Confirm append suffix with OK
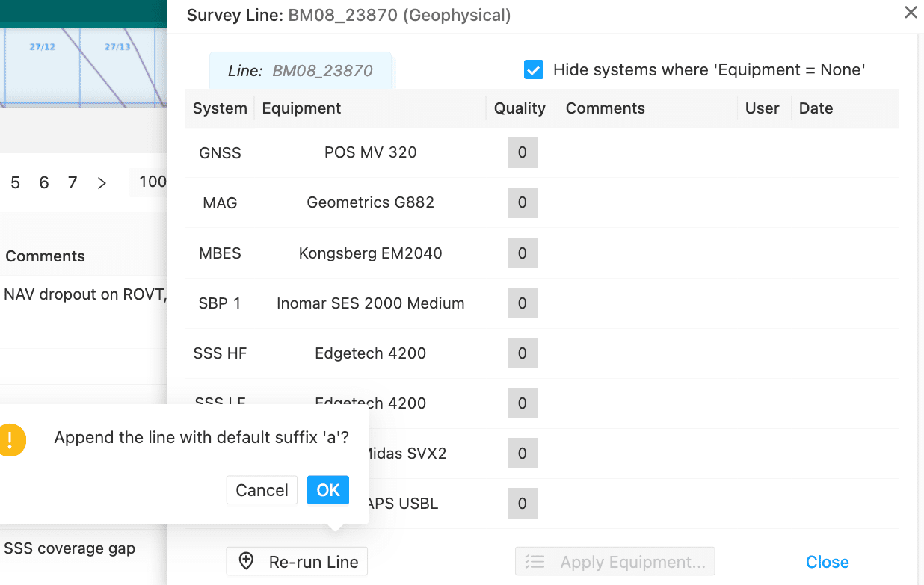Viewport: 924px width, 585px height. [328, 490]
